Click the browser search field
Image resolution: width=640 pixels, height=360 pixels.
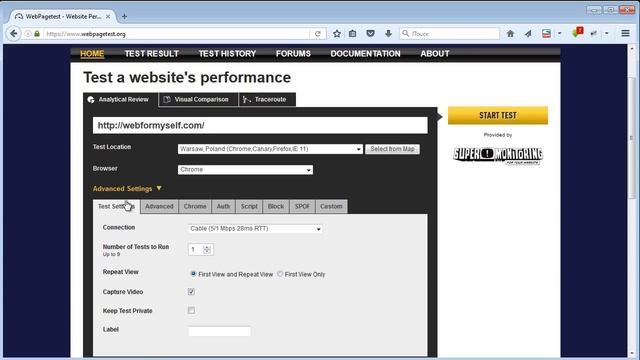point(449,33)
